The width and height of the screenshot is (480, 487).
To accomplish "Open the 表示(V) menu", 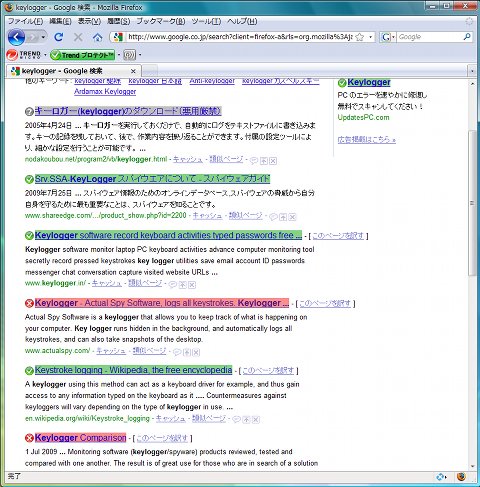I will [89, 21].
